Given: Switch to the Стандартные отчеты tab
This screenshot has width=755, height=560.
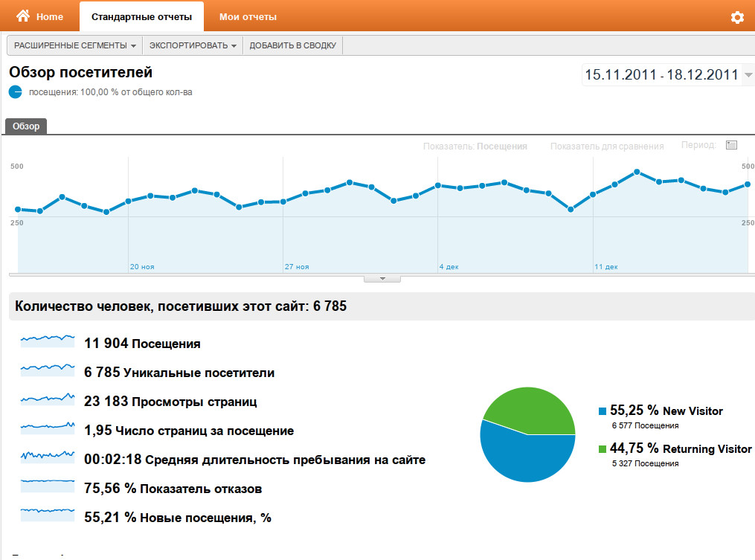Looking at the screenshot, I should (x=141, y=16).
